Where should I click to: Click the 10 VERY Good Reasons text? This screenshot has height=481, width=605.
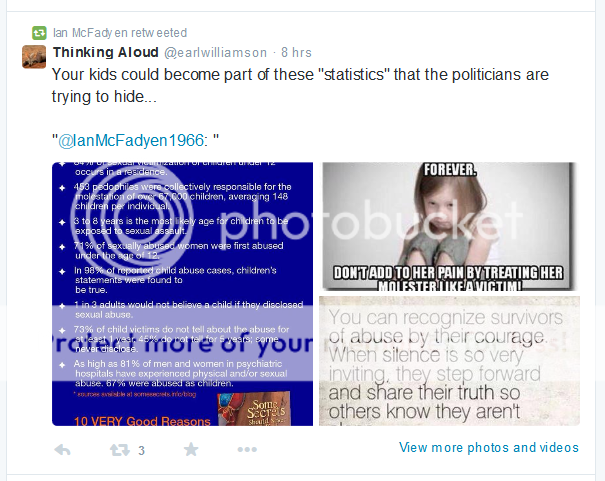(x=142, y=421)
